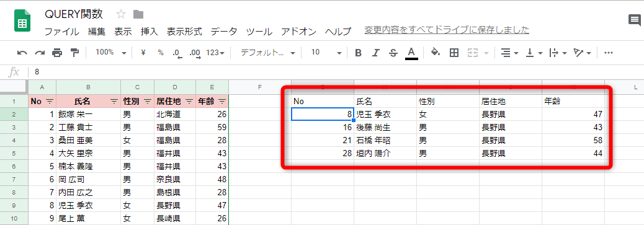Screen dimensions: 644x225
Task: Select column F header
Action: pyautogui.click(x=259, y=87)
